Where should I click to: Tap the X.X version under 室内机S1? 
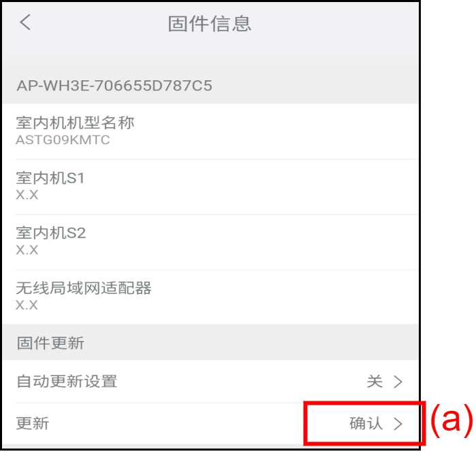tap(27, 195)
